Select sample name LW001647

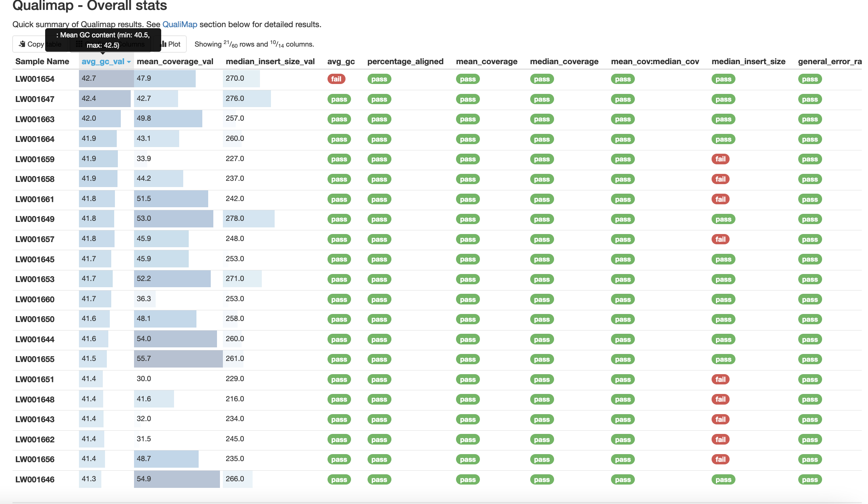pos(35,99)
